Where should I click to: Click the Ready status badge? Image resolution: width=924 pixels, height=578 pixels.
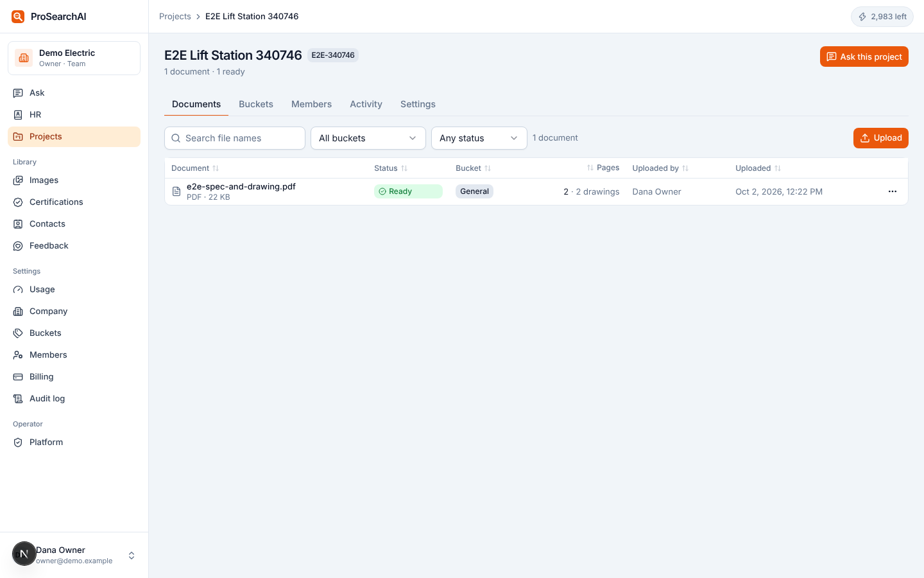408,191
